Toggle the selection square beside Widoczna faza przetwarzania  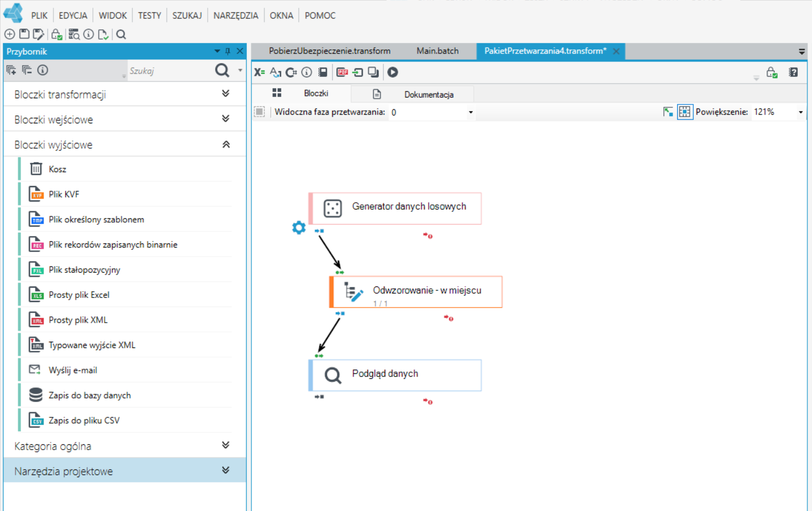(x=259, y=112)
